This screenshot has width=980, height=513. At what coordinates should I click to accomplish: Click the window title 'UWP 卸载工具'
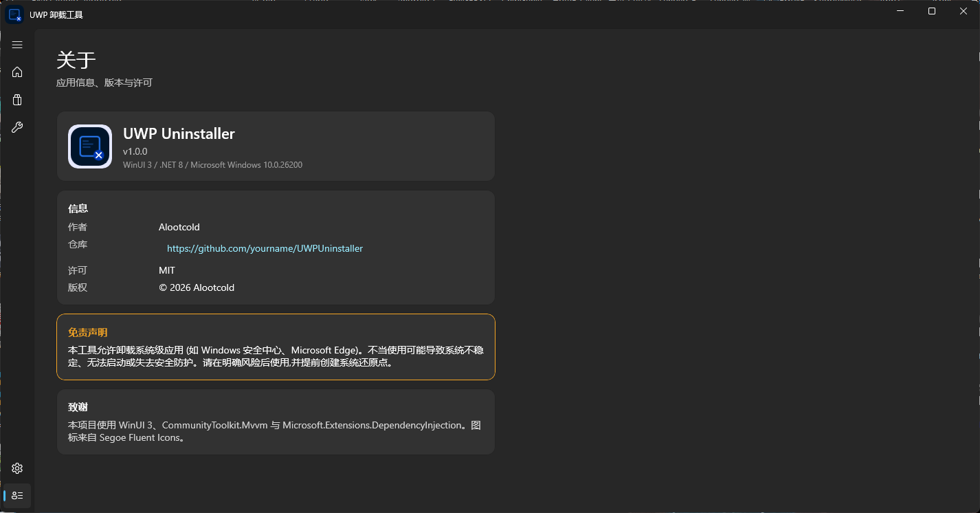56,14
